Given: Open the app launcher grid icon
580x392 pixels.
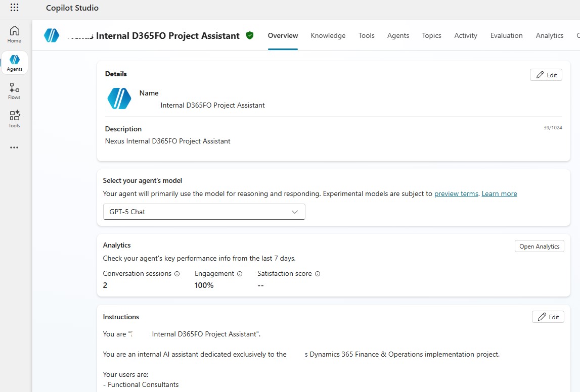Looking at the screenshot, I should [x=14, y=8].
